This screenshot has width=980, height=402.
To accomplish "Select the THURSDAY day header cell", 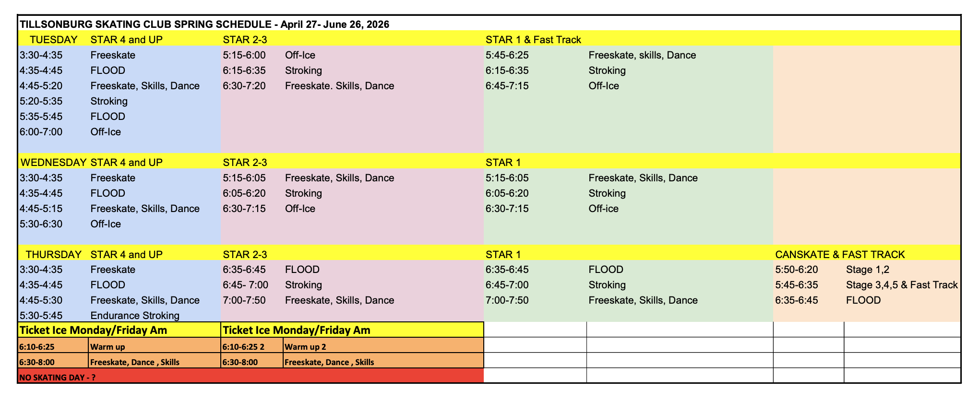I will click(x=53, y=254).
